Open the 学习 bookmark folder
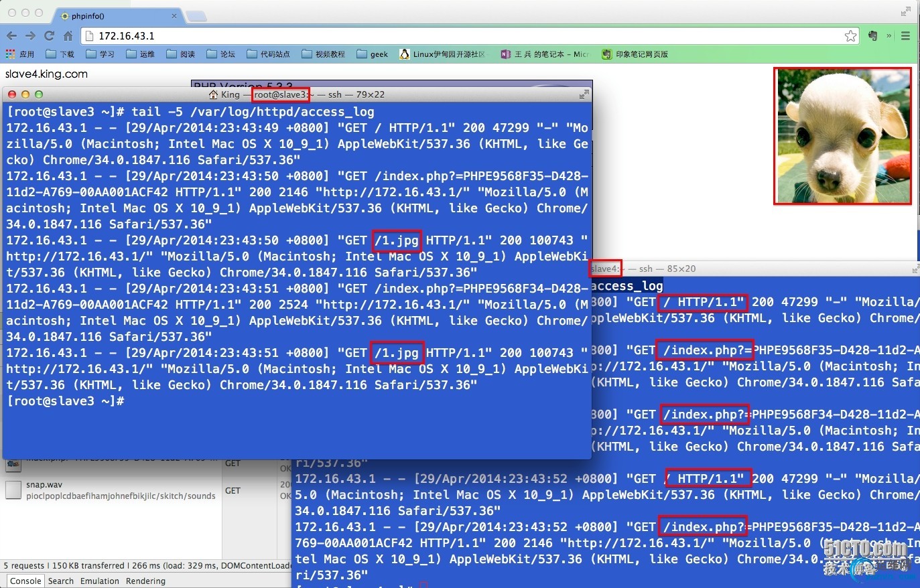This screenshot has width=920, height=588. (101, 54)
